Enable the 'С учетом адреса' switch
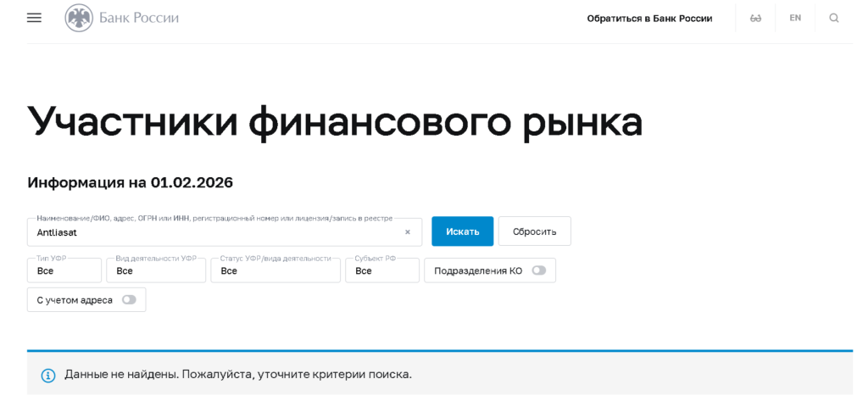 [129, 299]
